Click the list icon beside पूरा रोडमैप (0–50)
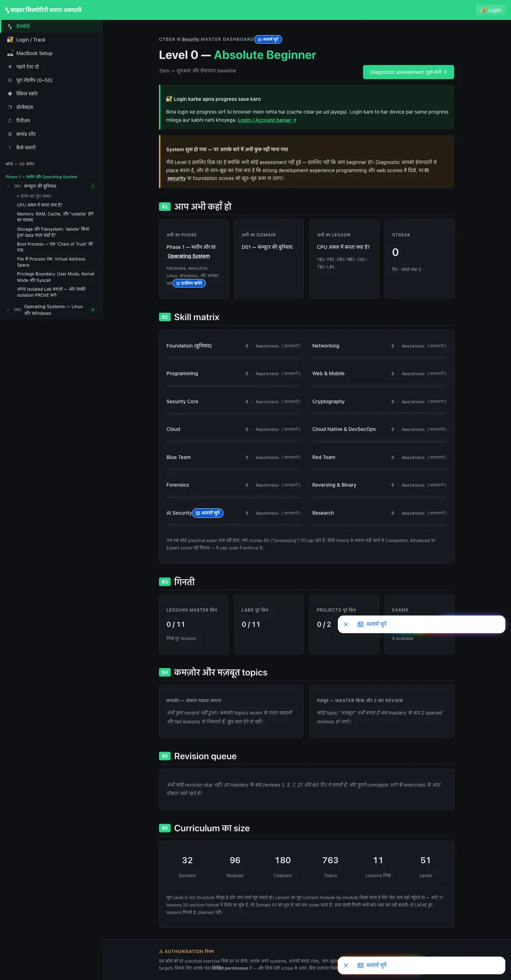The height and width of the screenshot is (980, 511). (x=10, y=80)
